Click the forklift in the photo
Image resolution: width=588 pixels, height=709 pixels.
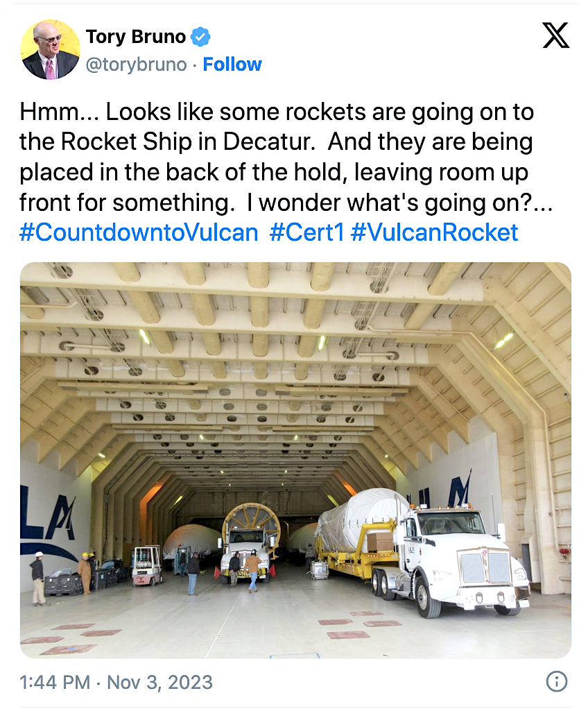(x=147, y=565)
